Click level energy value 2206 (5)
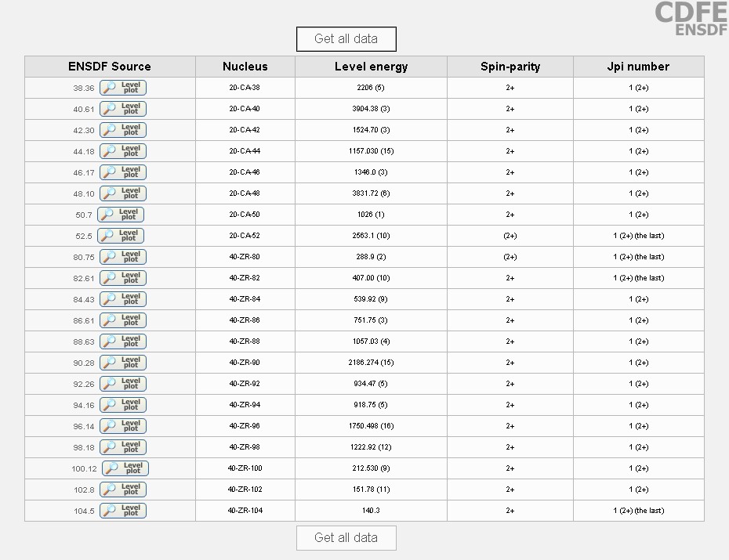This screenshot has width=729, height=560. (x=371, y=88)
